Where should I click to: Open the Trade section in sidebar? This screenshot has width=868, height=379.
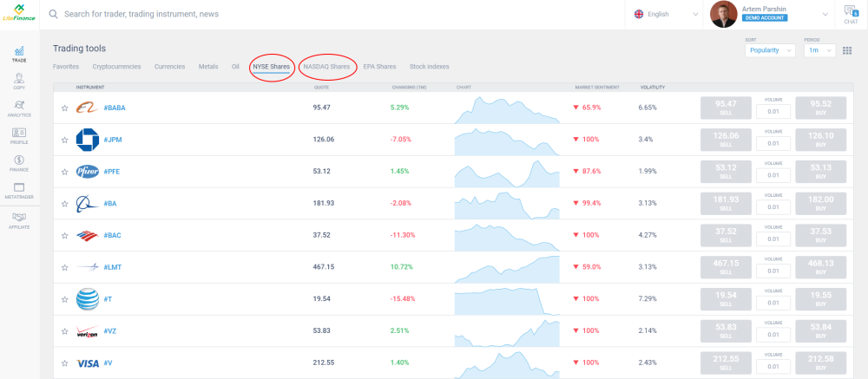coord(19,55)
